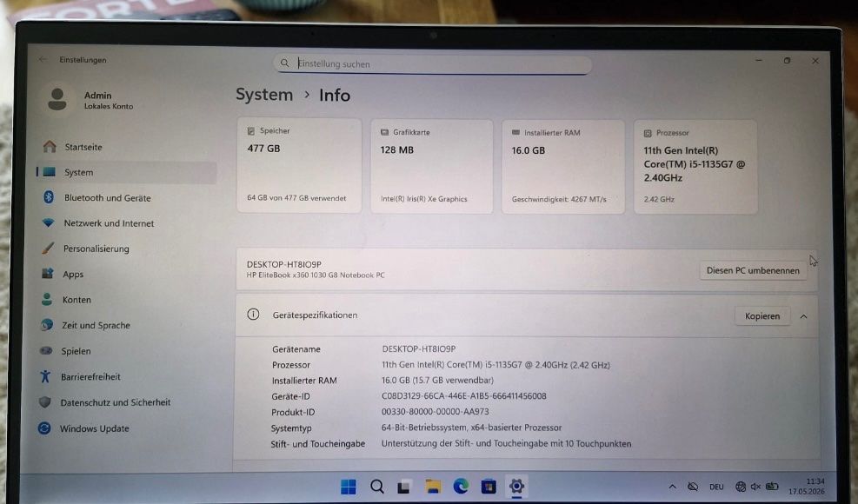Click the network globe tray icon
The height and width of the screenshot is (504, 858).
[x=741, y=487]
